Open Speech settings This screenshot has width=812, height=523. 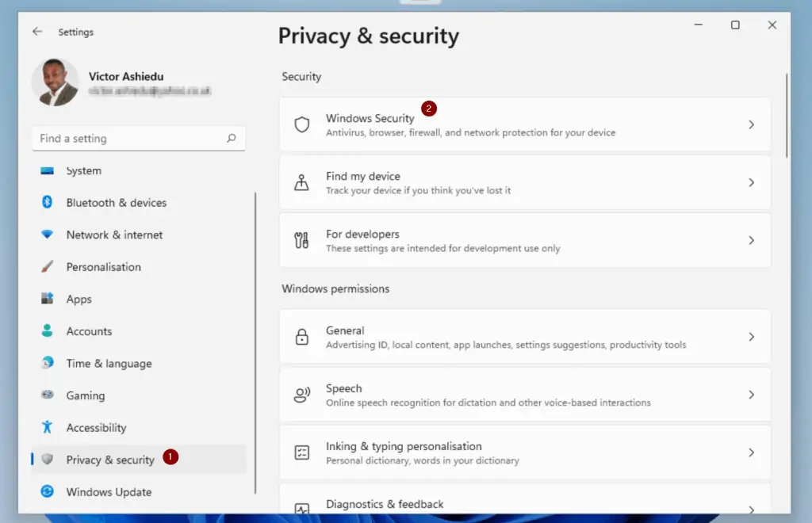(x=525, y=395)
